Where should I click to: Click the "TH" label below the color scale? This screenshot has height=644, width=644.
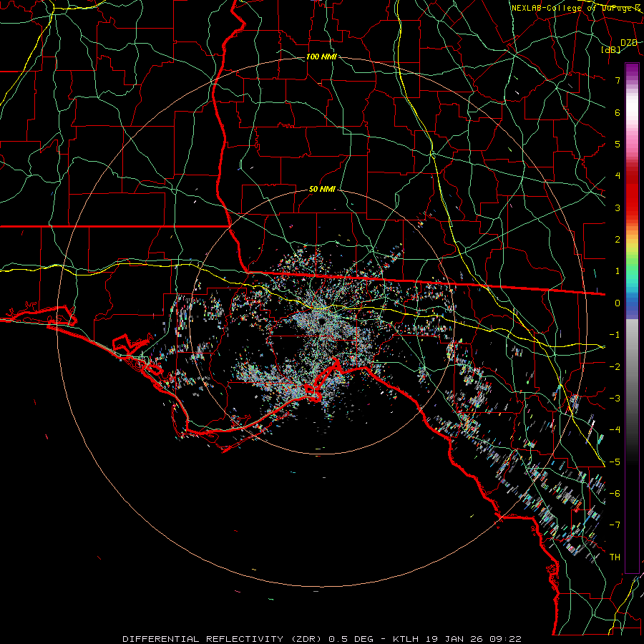[615, 557]
